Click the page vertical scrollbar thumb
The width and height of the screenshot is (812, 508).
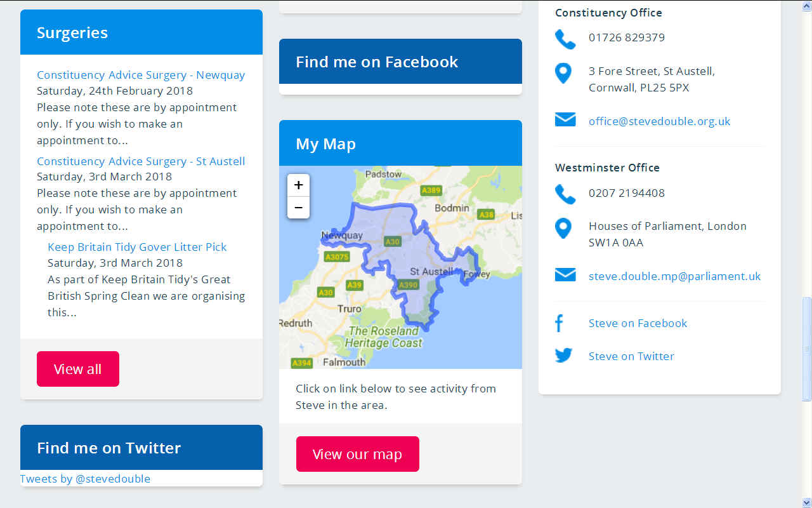[807, 349]
